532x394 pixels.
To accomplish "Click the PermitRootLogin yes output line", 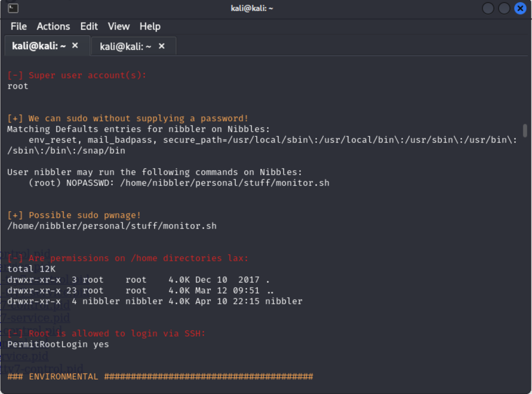I will coord(58,344).
